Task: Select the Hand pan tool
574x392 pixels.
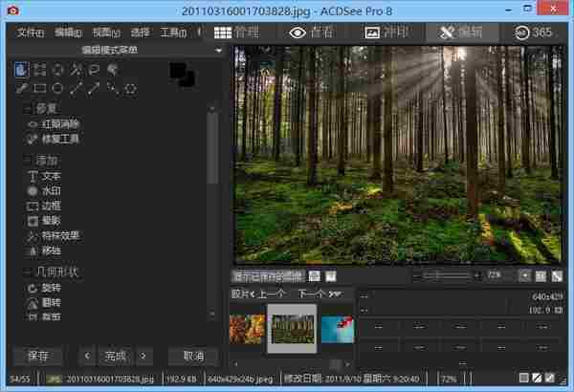Action: (22, 70)
